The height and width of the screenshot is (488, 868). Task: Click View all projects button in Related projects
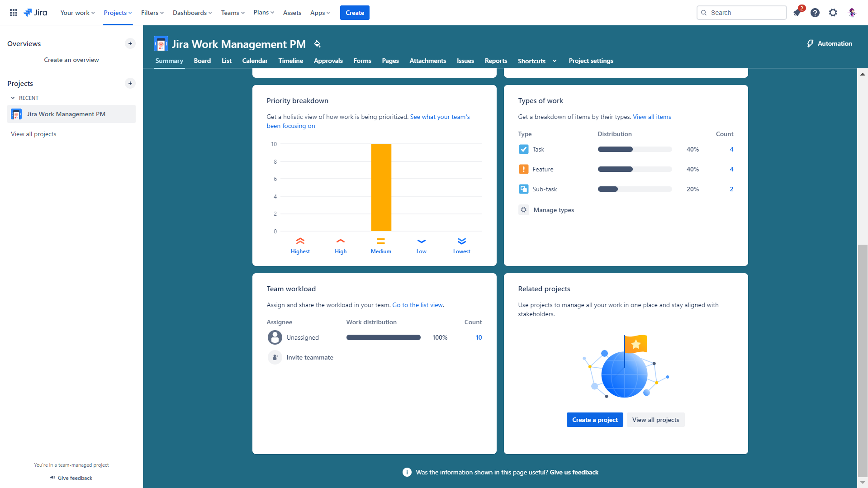coord(655,420)
